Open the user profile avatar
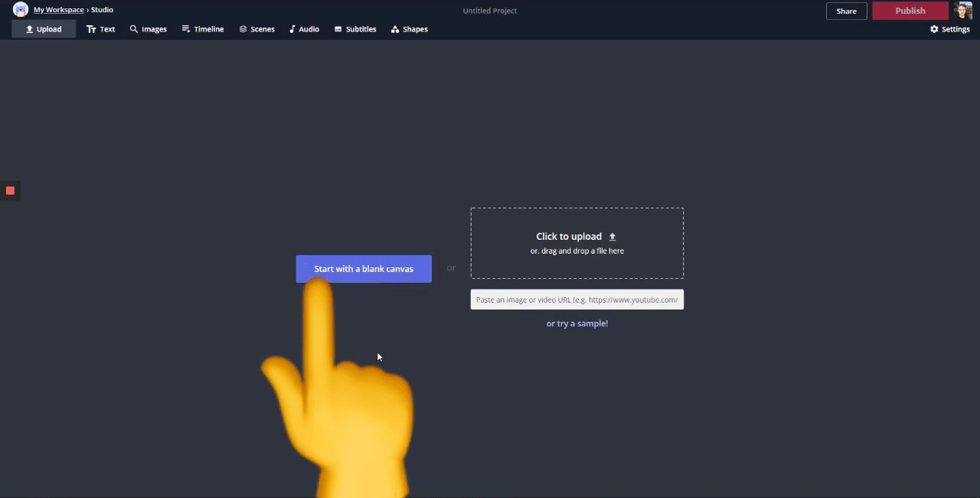980x498 pixels. coord(963,11)
